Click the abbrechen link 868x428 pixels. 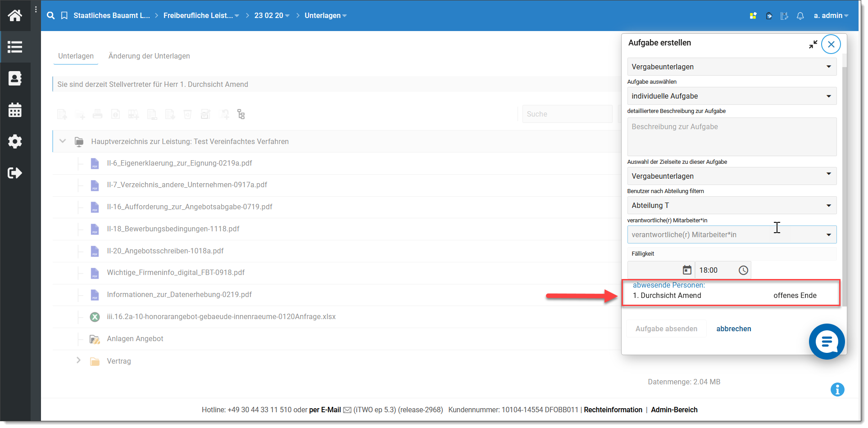click(734, 329)
